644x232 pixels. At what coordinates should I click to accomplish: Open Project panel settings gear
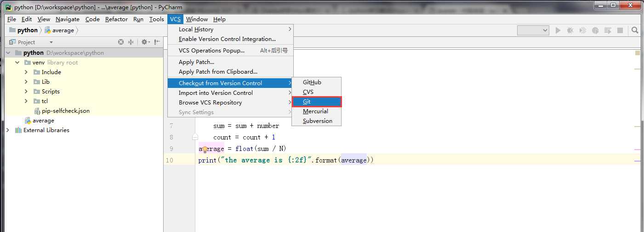(x=145, y=42)
